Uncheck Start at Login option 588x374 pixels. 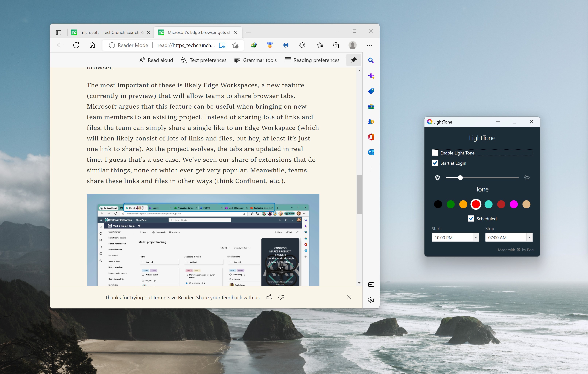pyautogui.click(x=435, y=163)
